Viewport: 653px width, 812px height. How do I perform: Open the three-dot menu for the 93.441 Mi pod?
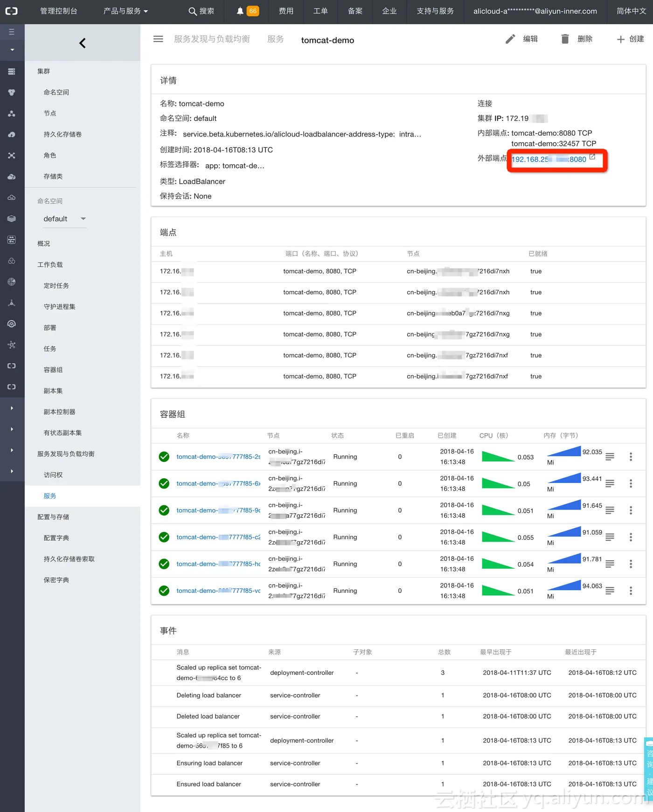[631, 483]
